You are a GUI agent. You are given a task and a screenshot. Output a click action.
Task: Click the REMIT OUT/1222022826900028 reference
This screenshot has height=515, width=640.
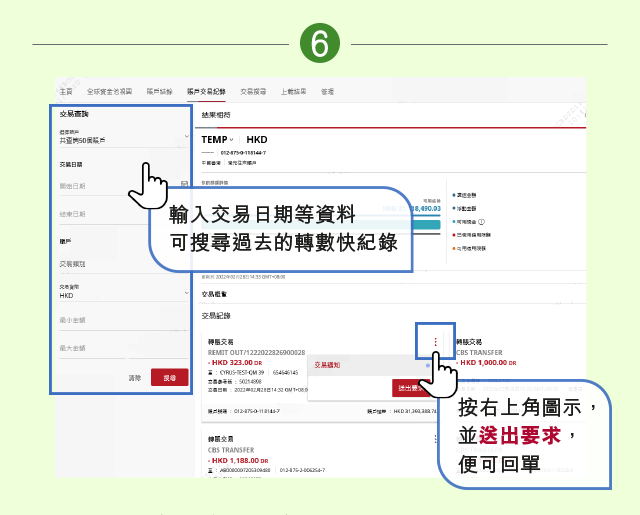(x=256, y=353)
